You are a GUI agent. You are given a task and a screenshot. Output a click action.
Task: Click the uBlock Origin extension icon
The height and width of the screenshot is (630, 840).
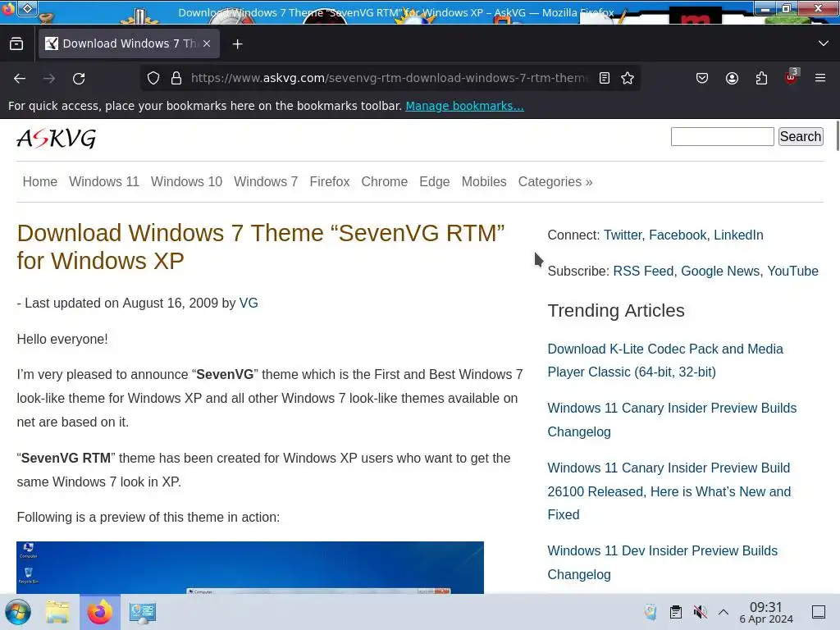pos(792,77)
